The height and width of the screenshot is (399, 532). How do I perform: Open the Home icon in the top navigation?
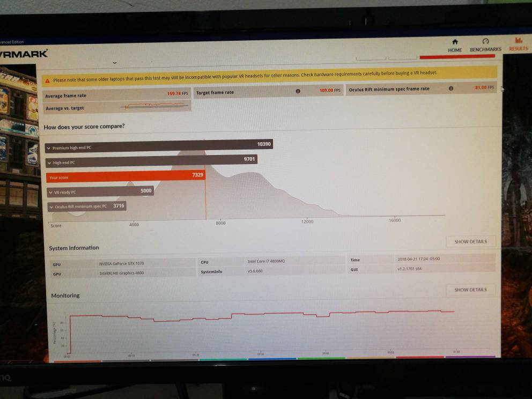(x=455, y=42)
